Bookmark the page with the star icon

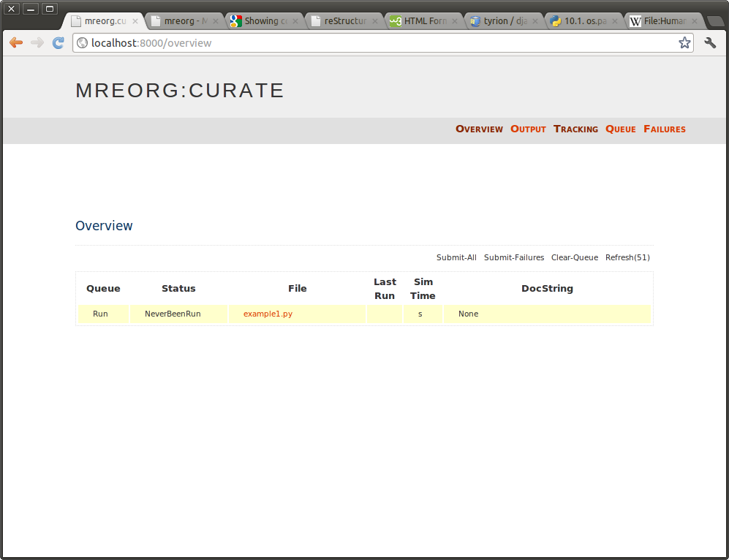[x=684, y=42]
